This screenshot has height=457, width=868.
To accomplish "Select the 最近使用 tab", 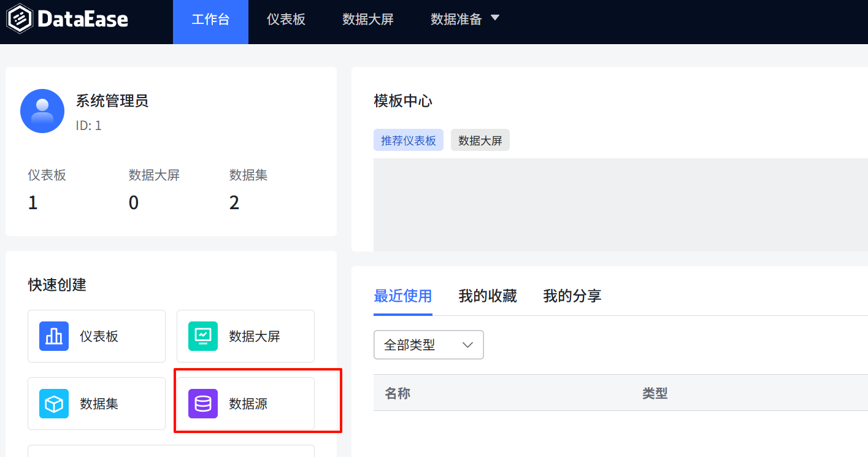I will point(402,296).
